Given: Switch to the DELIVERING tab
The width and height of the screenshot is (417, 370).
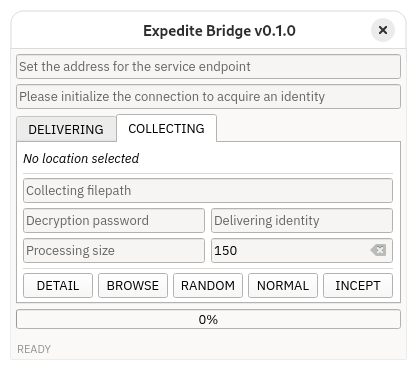Looking at the screenshot, I should 66,129.
